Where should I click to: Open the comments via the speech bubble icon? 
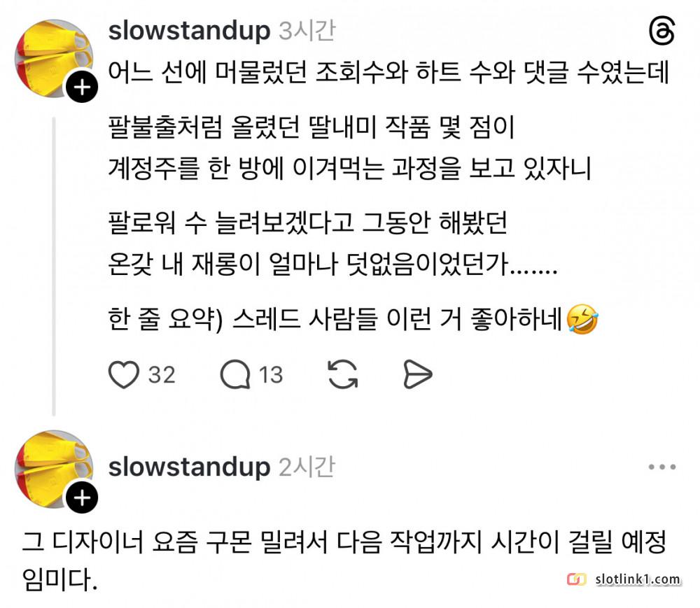click(234, 375)
